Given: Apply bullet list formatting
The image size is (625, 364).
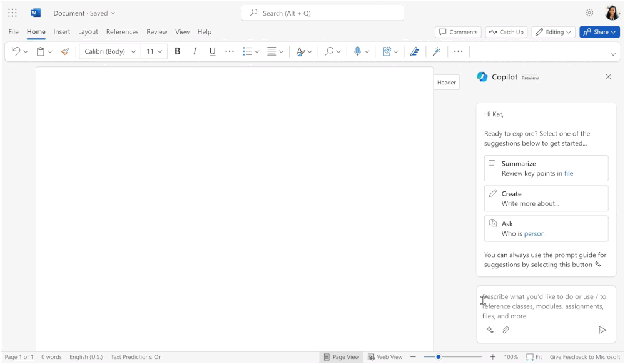Looking at the screenshot, I should point(248,51).
